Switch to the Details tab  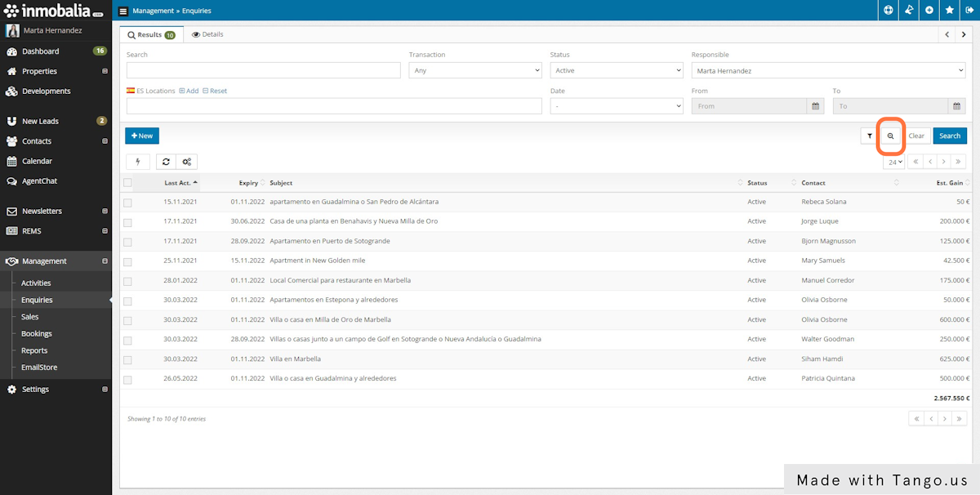coord(207,34)
